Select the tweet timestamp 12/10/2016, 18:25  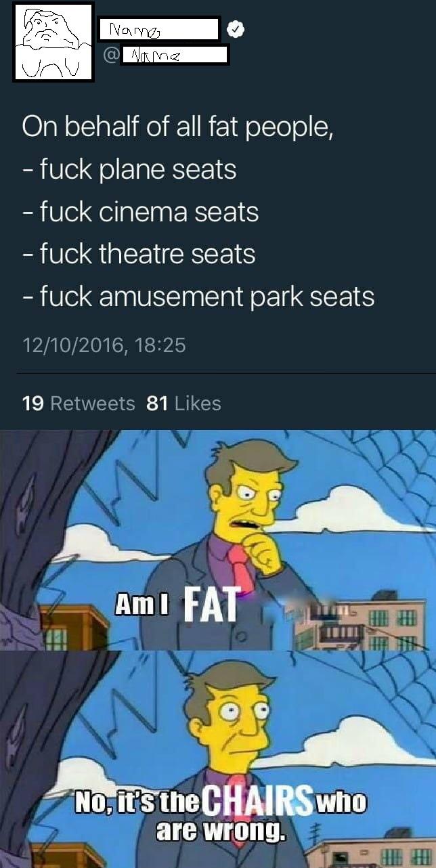click(104, 345)
